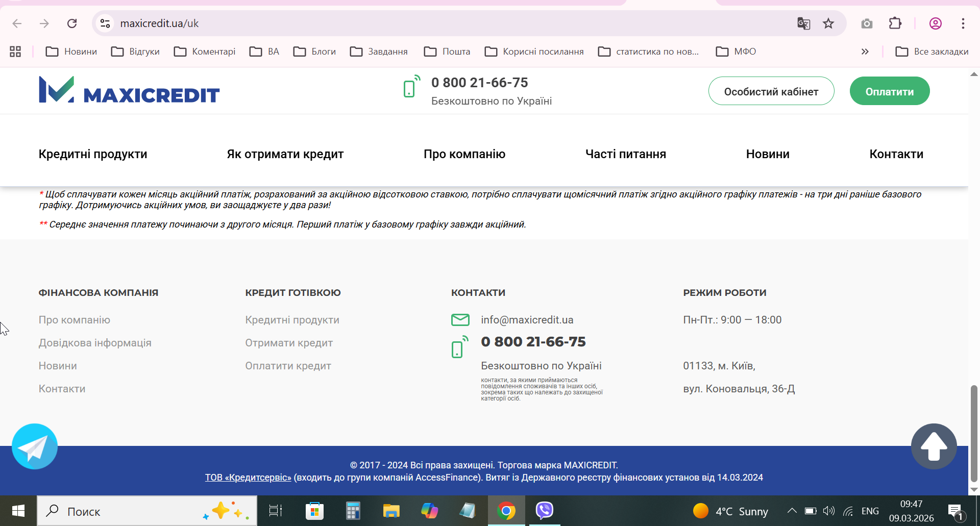Open the Завдання bookmark folder
The width and height of the screenshot is (980, 526).
(379, 52)
